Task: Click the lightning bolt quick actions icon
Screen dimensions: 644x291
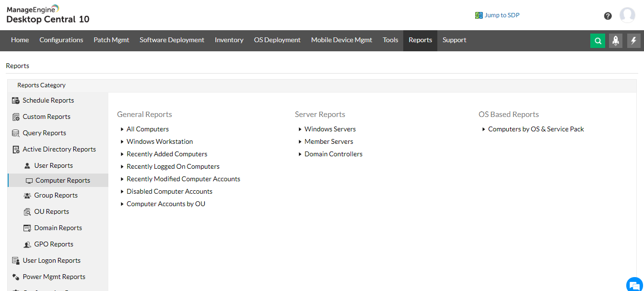Action: [634, 41]
